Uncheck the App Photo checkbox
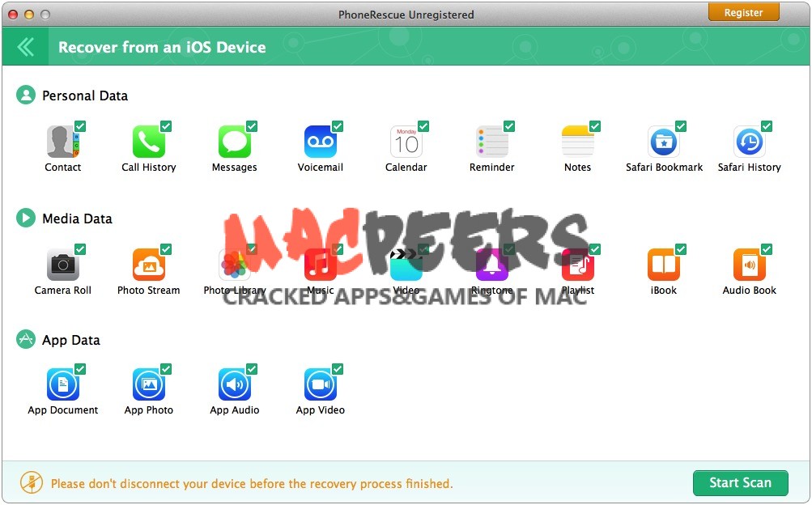 pos(166,368)
